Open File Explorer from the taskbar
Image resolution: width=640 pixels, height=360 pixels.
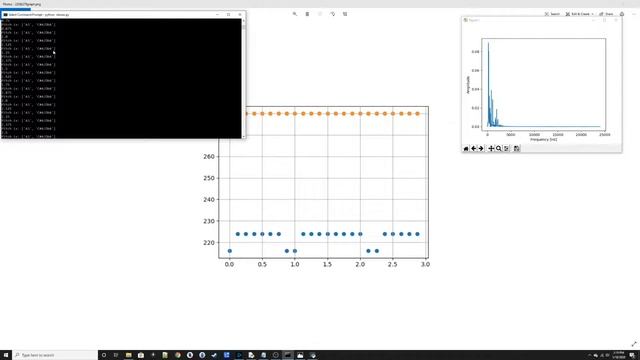(x=129, y=355)
